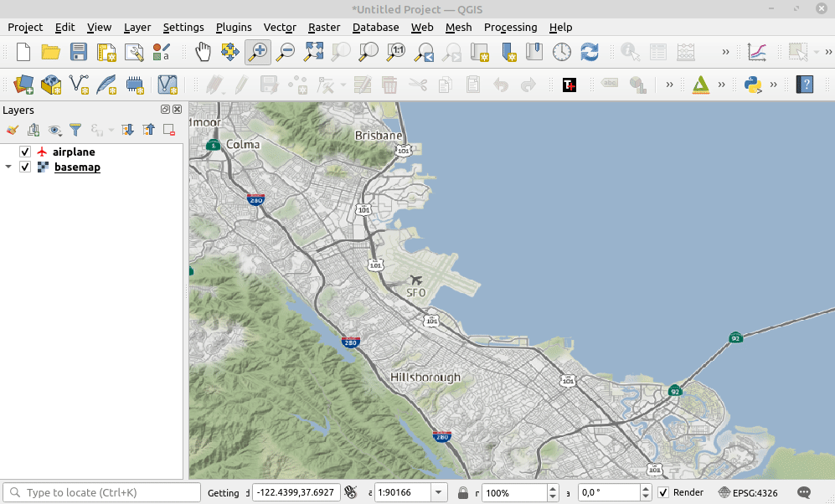Save the project with the floppy disk icon
This screenshot has height=504, width=835.
78,52
